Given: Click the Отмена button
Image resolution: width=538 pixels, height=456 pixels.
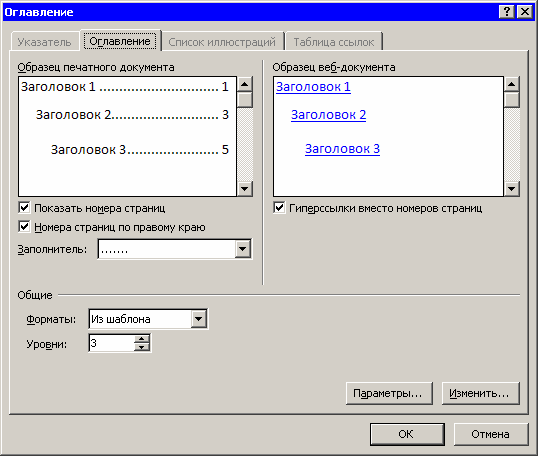Looking at the screenshot, I should [x=491, y=434].
